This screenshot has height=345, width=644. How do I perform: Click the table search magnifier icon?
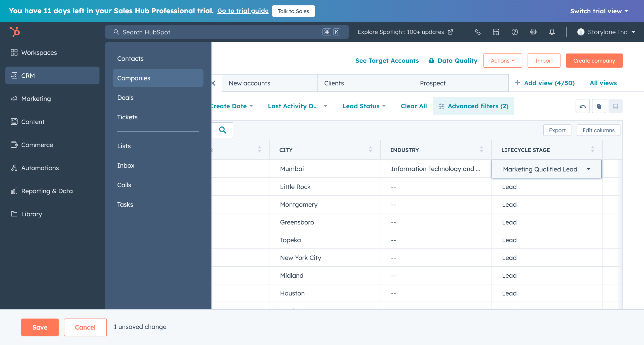[x=223, y=130]
